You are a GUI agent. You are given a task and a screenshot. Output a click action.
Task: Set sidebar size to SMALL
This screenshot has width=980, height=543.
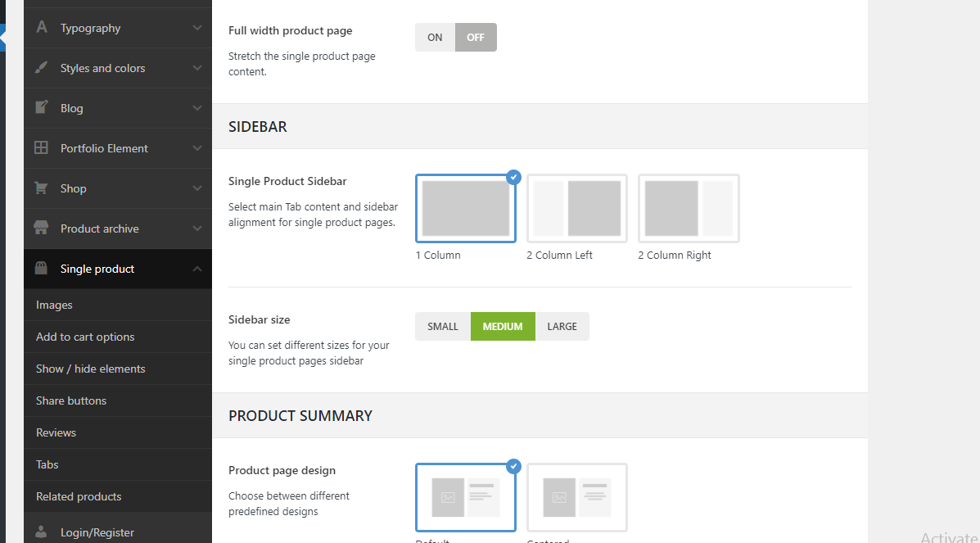pyautogui.click(x=442, y=327)
